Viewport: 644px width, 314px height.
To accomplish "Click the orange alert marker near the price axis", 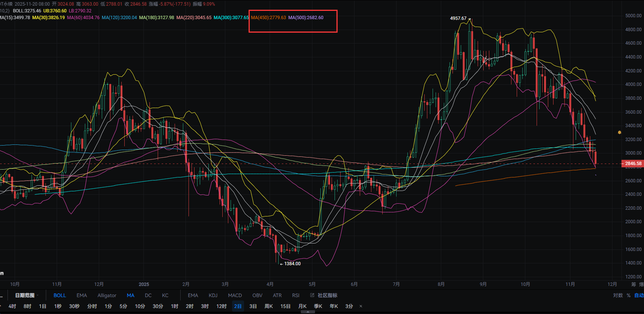I will (619, 132).
